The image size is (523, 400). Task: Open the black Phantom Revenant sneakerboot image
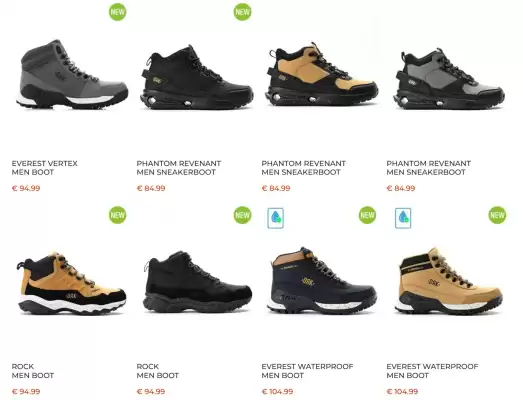point(196,77)
